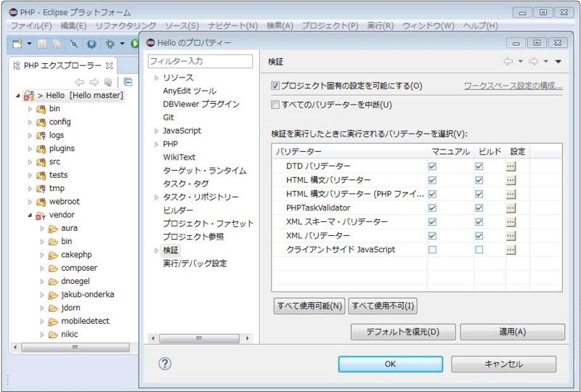This screenshot has height=392, width=581.
Task: Click the cakephp folder icon
Action: (x=53, y=256)
